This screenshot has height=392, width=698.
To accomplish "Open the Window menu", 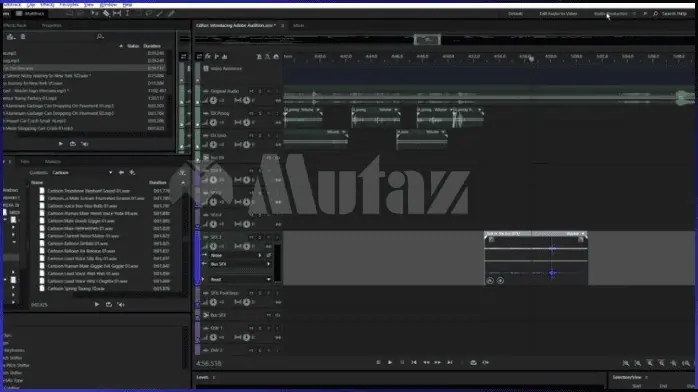I will coord(108,4).
